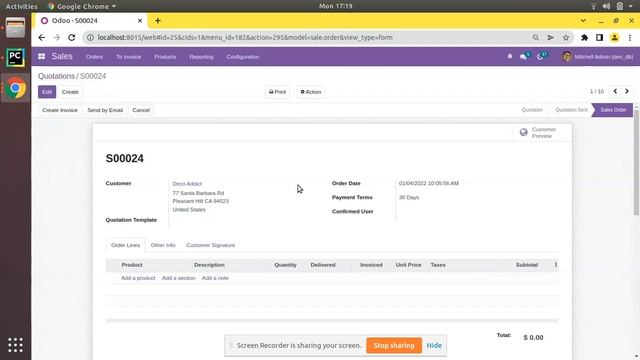Open the To Invoice menu
The image size is (640, 360).
pyautogui.click(x=129, y=57)
